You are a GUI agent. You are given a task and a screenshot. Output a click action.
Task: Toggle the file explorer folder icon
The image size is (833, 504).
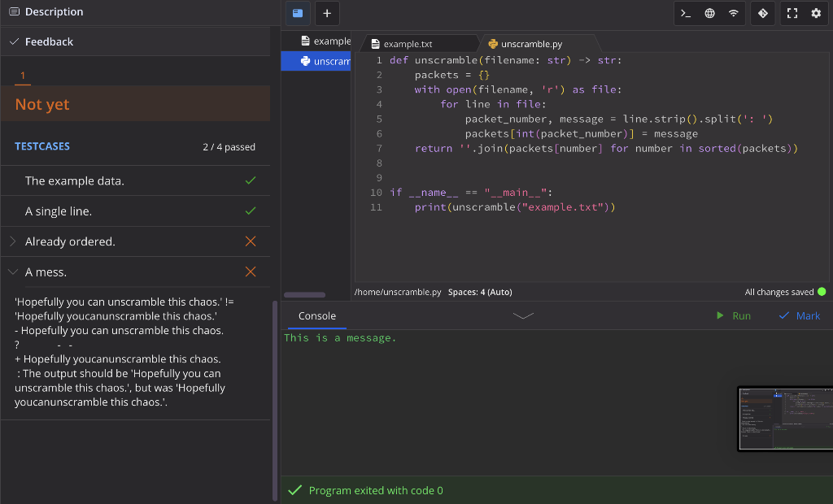click(298, 13)
